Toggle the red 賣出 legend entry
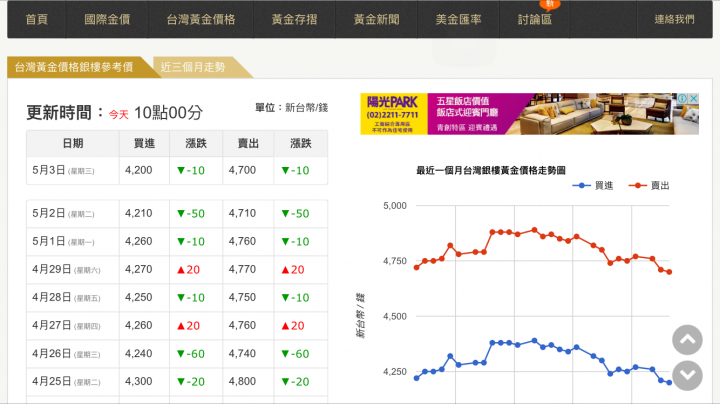Screen dimensions: 720x404 coord(649,185)
